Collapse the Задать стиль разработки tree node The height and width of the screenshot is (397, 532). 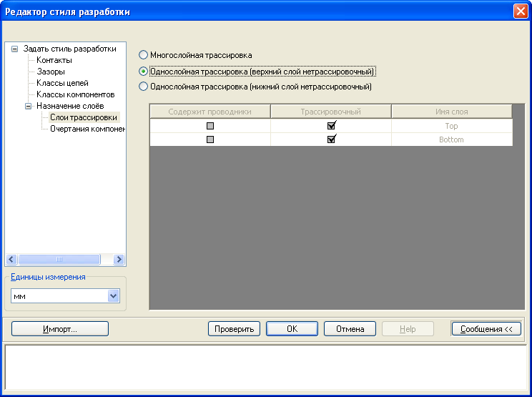(14, 49)
